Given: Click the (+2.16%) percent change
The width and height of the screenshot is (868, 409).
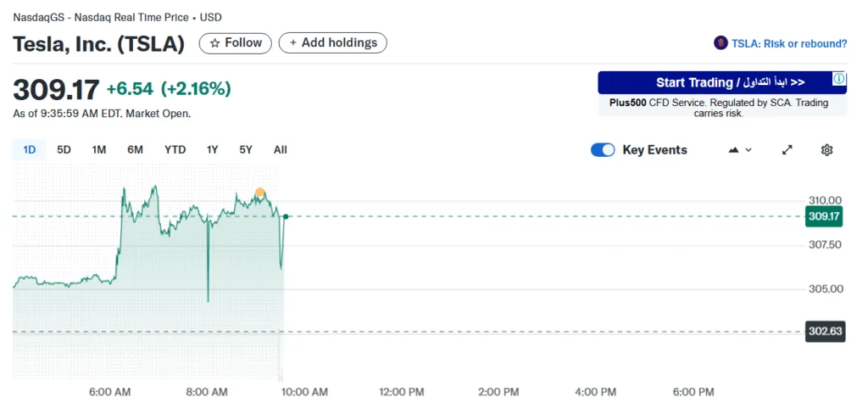Looking at the screenshot, I should pyautogui.click(x=196, y=88).
